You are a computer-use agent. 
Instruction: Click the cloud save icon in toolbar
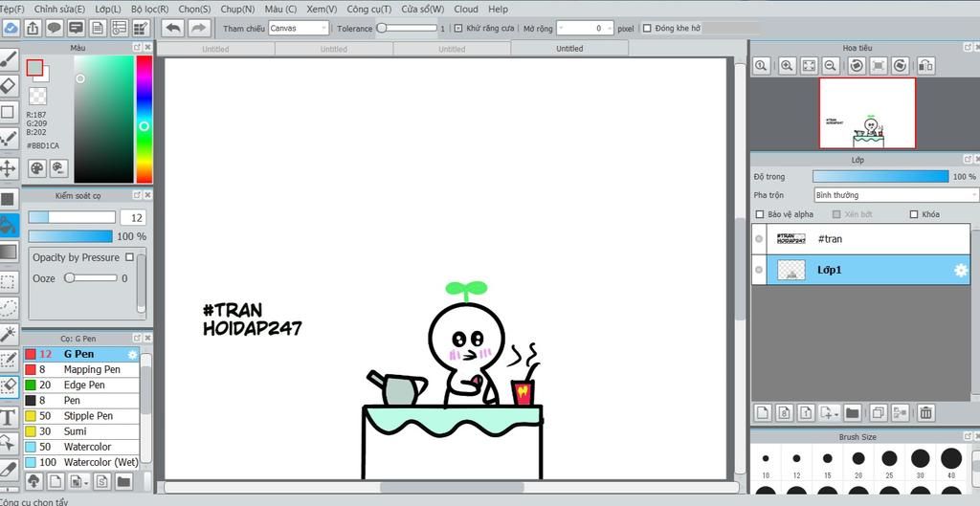[x=11, y=28]
